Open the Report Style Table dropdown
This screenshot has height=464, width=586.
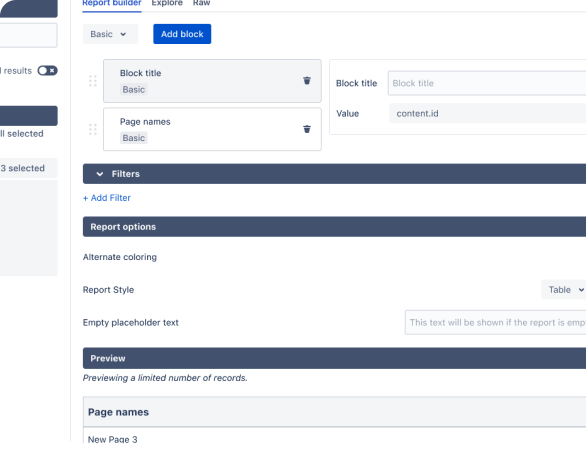point(564,290)
